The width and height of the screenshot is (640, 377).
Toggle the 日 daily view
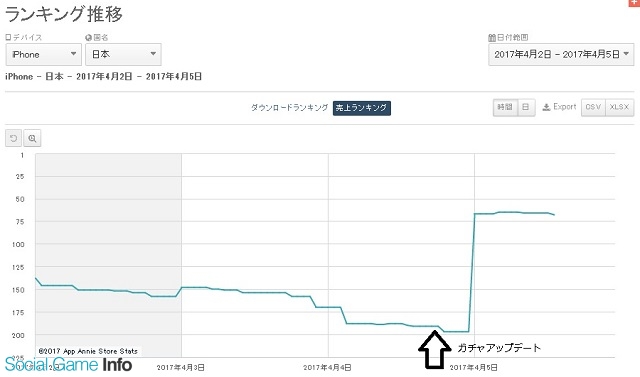[x=526, y=107]
